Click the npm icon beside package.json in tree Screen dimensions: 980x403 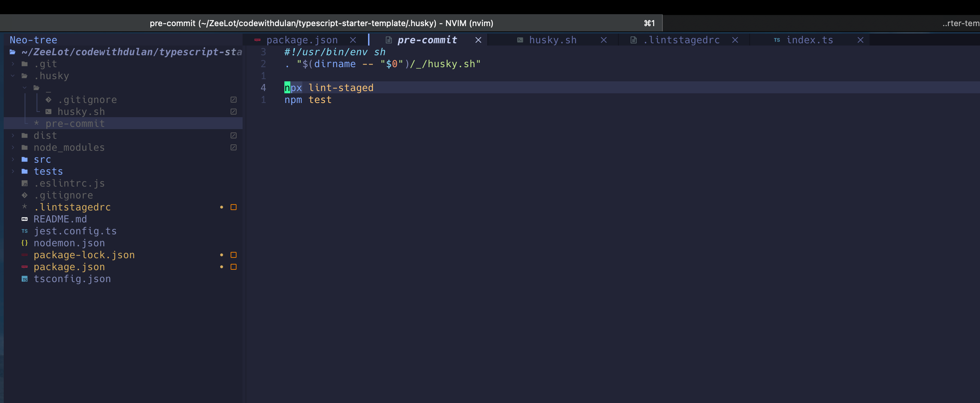(25, 267)
